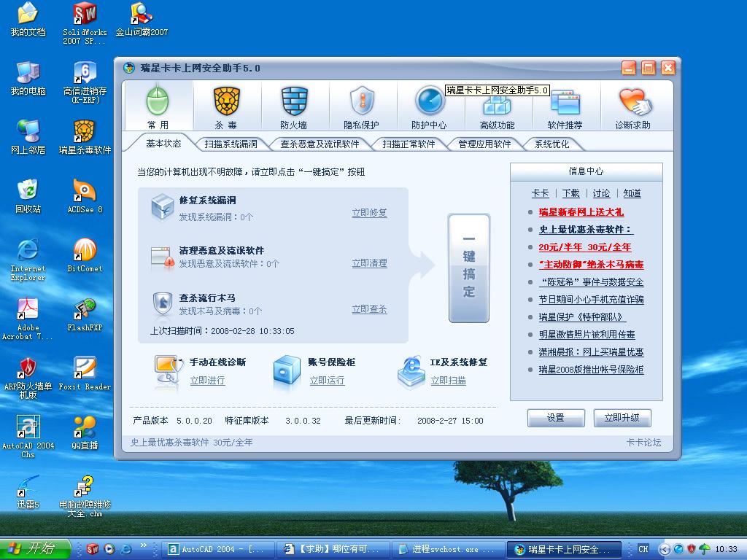Click the 立即查杀 link
The width and height of the screenshot is (747, 560).
point(369,309)
